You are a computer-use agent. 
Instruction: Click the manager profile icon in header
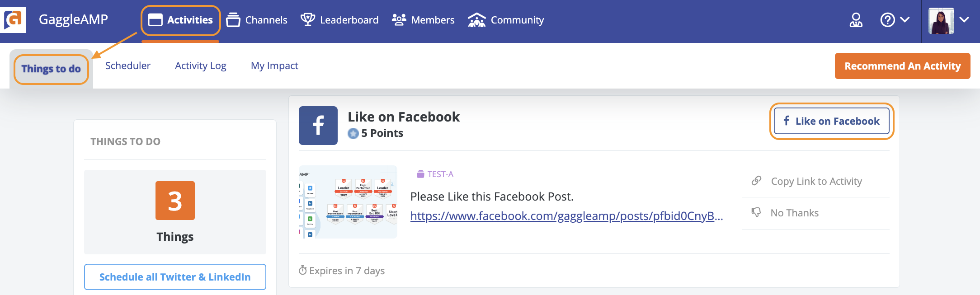[856, 20]
